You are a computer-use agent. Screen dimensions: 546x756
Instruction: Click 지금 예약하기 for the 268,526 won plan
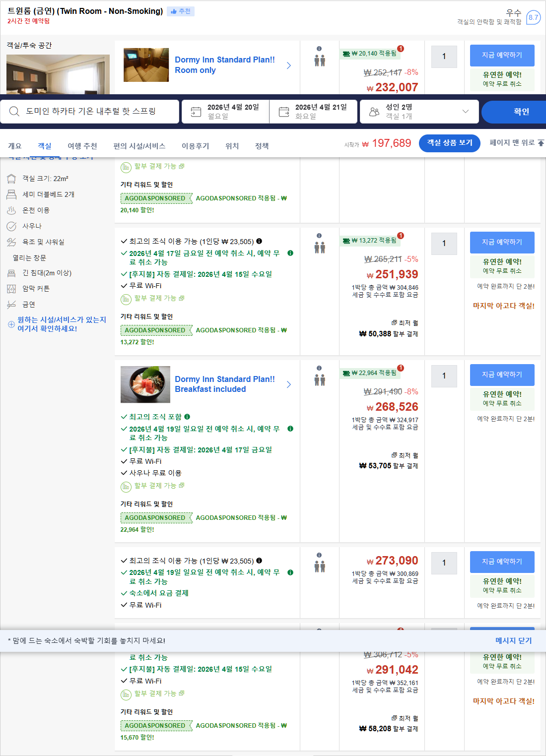[x=502, y=375]
